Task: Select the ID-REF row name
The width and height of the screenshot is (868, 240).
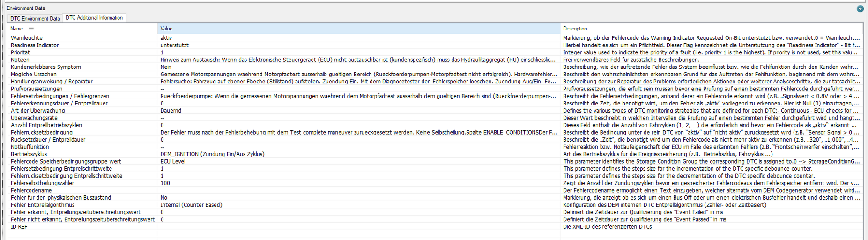Action: coord(19,227)
